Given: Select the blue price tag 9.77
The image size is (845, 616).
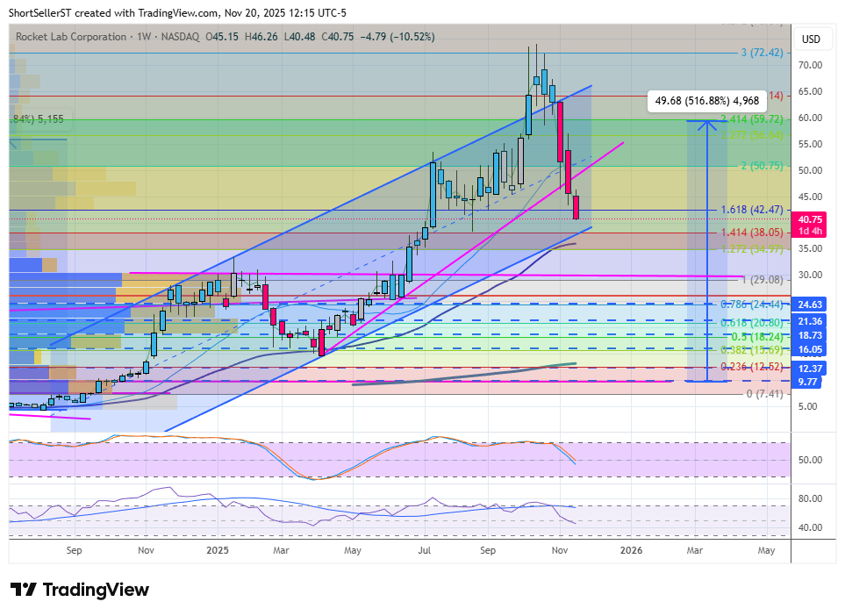Looking at the screenshot, I should point(807,382).
